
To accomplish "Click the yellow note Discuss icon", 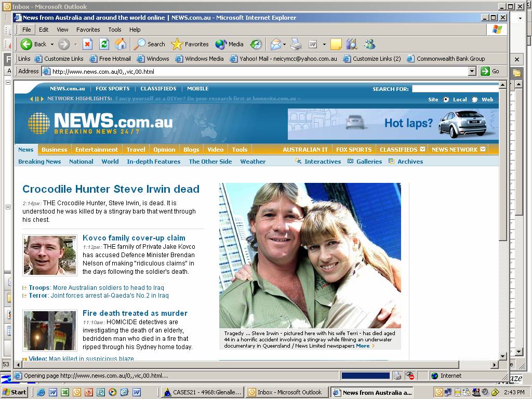I will (336, 44).
